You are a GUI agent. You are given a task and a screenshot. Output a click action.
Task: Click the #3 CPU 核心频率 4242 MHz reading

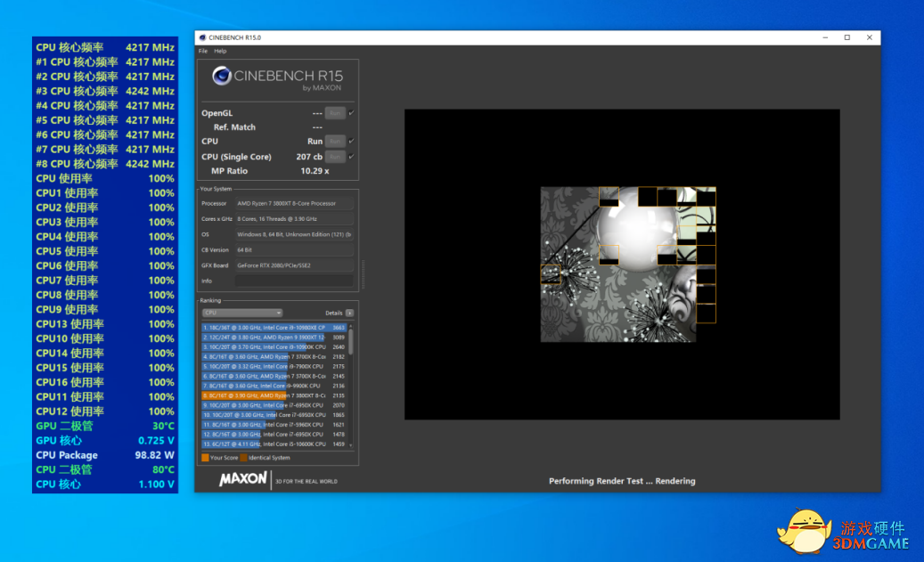click(105, 92)
